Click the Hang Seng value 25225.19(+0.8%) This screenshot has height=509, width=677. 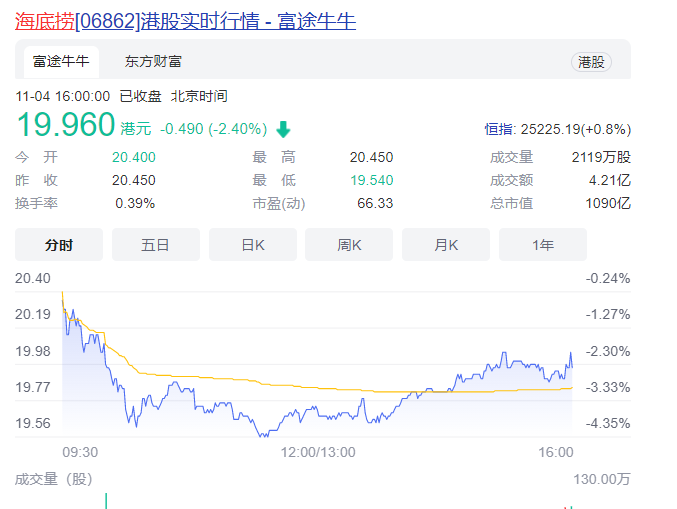pos(576,129)
